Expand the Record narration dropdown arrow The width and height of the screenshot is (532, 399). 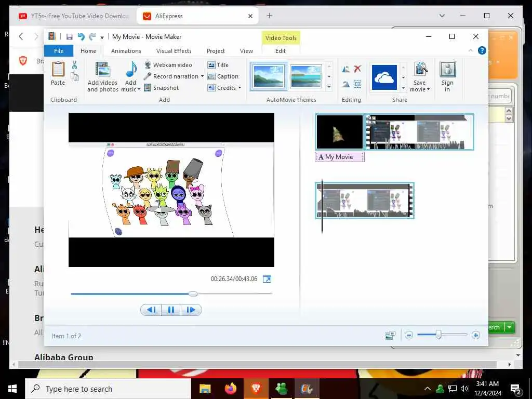click(x=202, y=76)
